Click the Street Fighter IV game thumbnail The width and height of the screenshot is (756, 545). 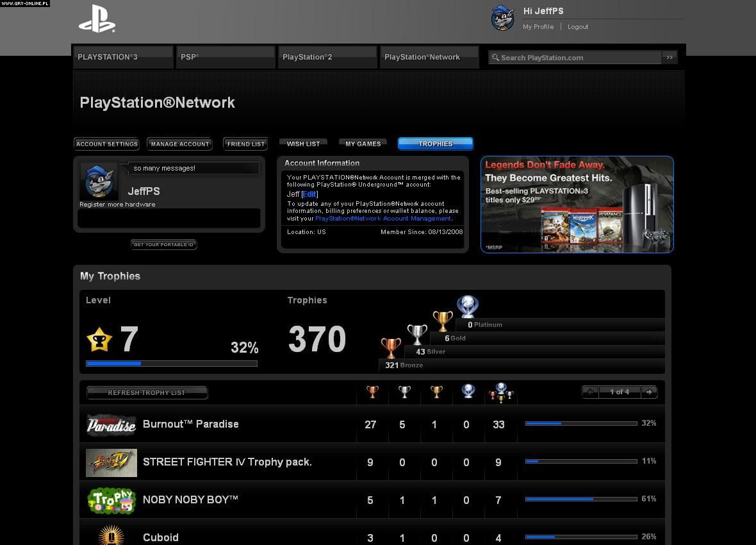pos(111,462)
